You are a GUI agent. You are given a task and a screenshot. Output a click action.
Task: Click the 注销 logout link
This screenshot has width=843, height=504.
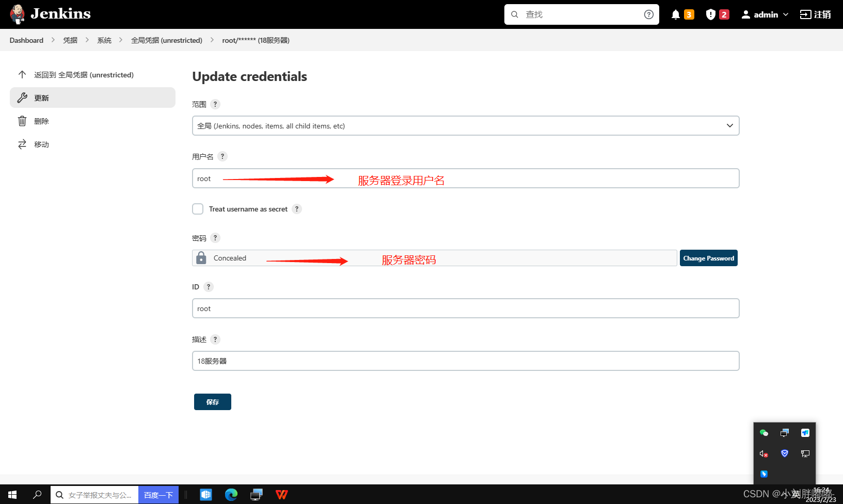click(816, 14)
